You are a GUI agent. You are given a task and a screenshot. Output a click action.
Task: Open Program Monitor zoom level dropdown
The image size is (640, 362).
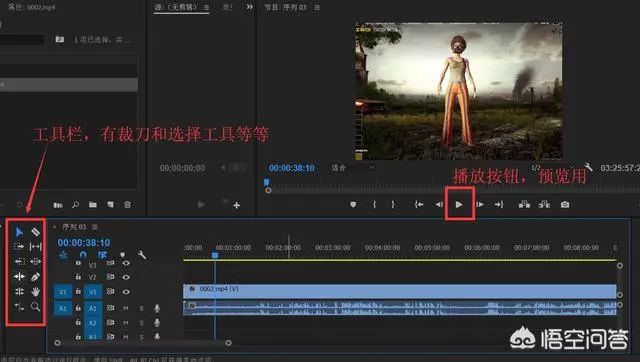tap(353, 167)
